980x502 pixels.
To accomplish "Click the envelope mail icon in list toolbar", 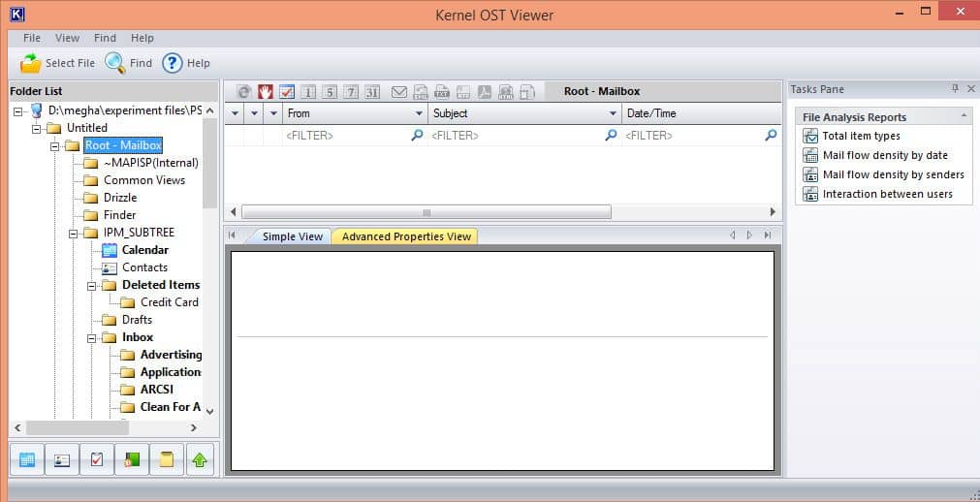I will point(398,92).
